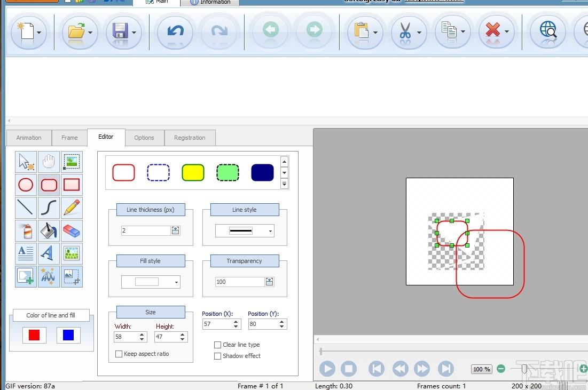Image resolution: width=588 pixels, height=390 pixels.
Task: Select the crop image tool
Action: point(72,276)
